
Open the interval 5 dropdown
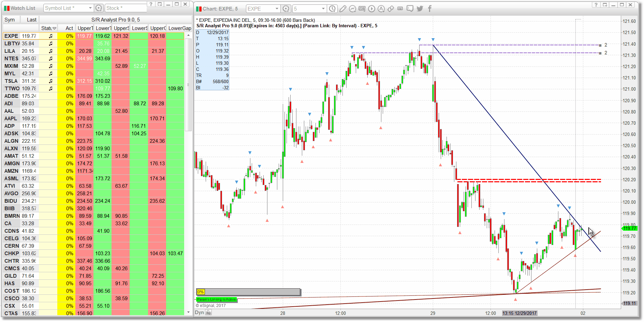(323, 9)
